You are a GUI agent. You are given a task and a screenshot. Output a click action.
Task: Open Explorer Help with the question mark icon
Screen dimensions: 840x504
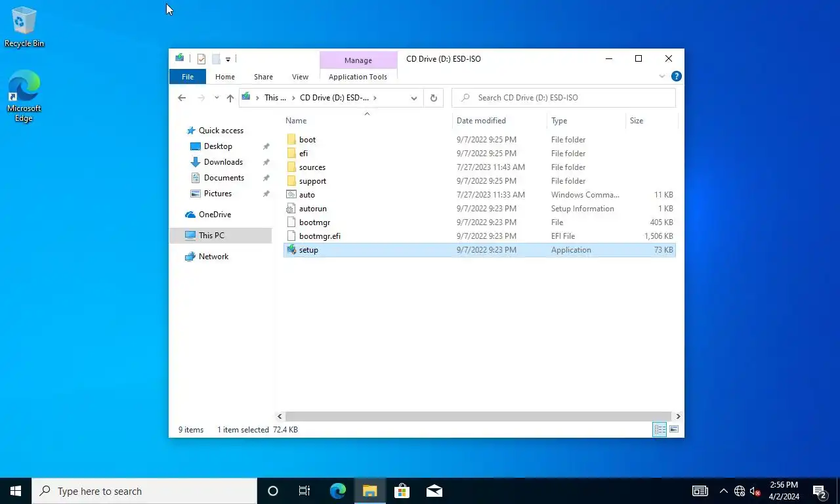[677, 77]
